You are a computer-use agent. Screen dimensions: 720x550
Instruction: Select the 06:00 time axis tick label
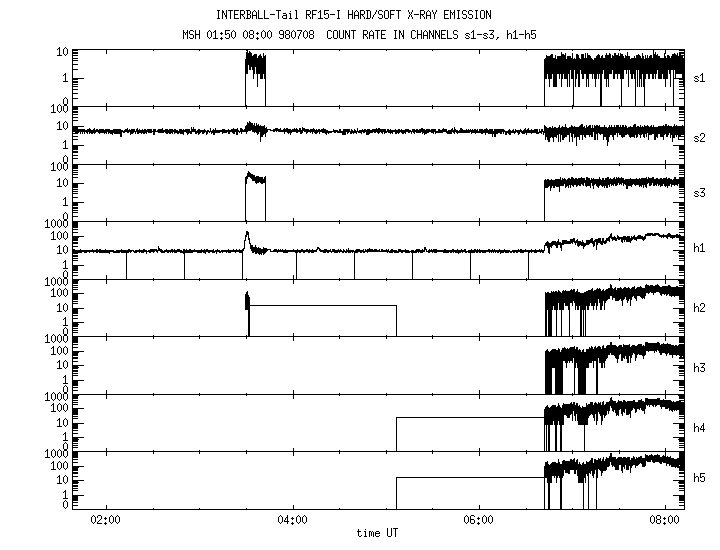(479, 520)
